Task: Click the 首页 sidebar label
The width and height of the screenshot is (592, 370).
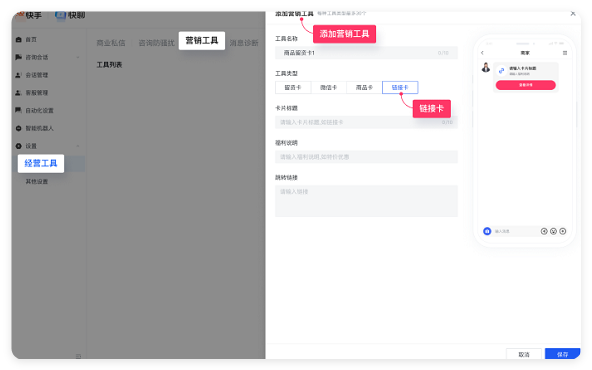Action: coord(31,40)
